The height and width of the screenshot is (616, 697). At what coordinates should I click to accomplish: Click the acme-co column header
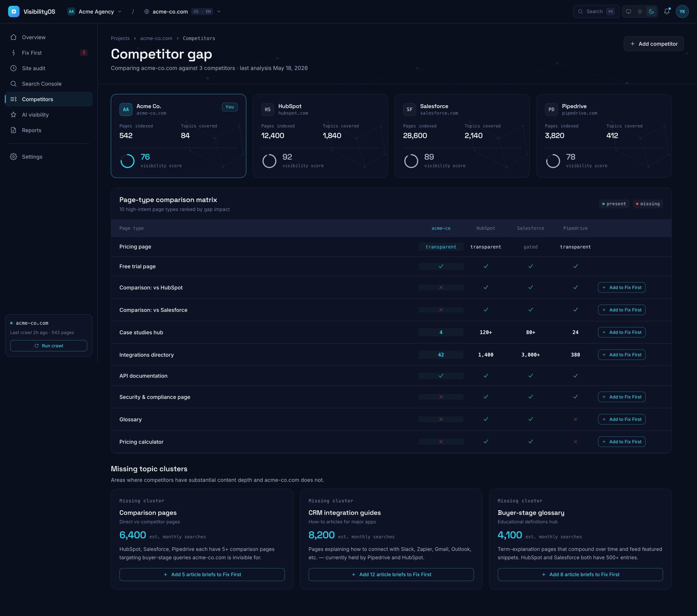tap(441, 228)
